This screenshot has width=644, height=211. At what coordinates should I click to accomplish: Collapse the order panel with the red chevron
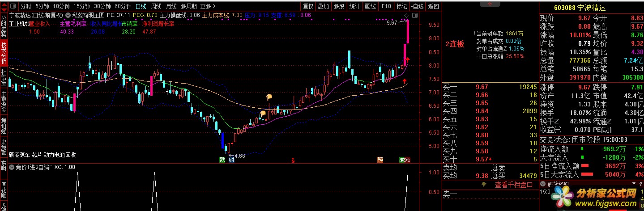coord(490,3)
